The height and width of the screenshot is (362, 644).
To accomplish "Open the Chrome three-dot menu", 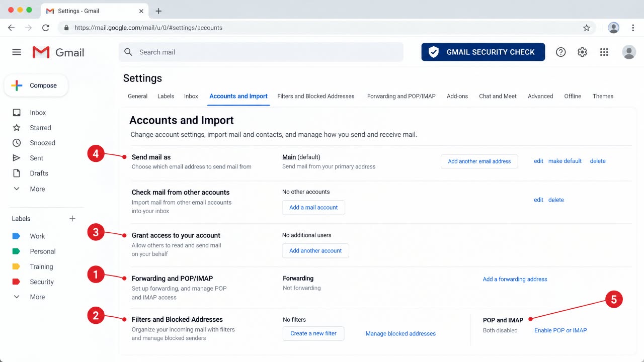I will click(633, 28).
